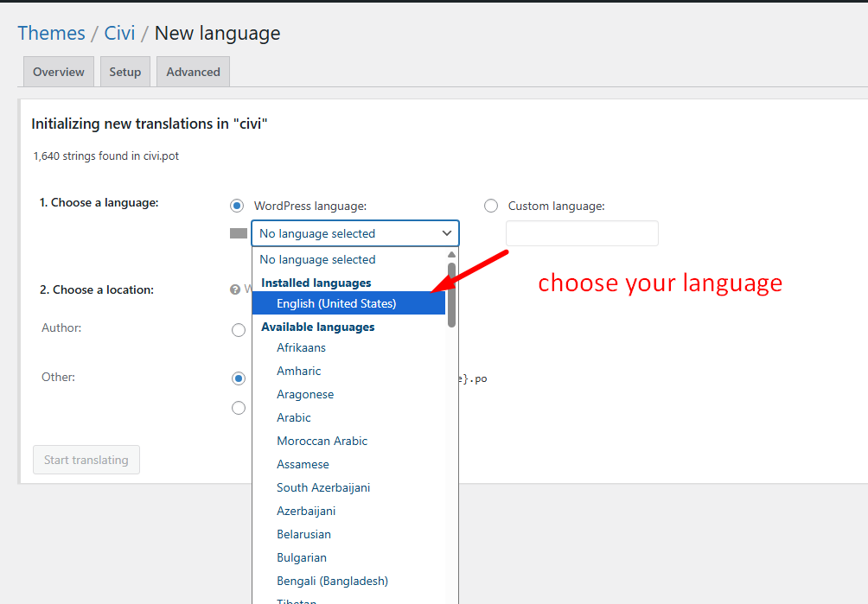Viewport: 868px width, 604px height.
Task: Choose the Author location radio button
Action: [239, 329]
